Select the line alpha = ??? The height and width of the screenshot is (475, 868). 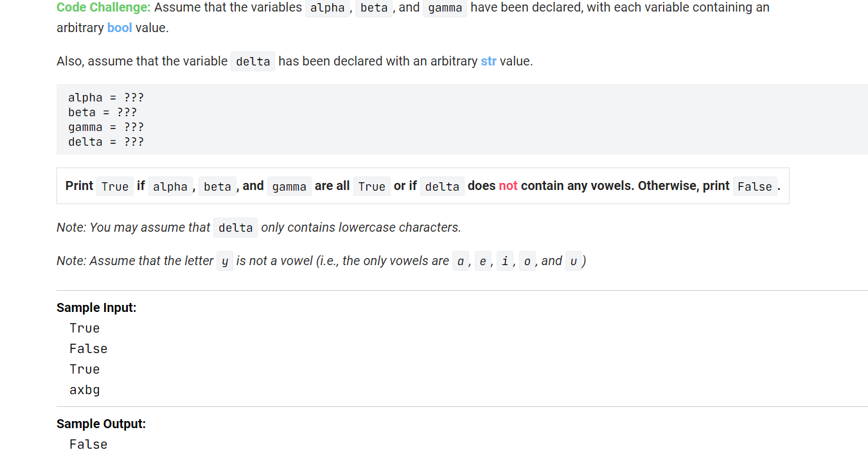pos(105,97)
